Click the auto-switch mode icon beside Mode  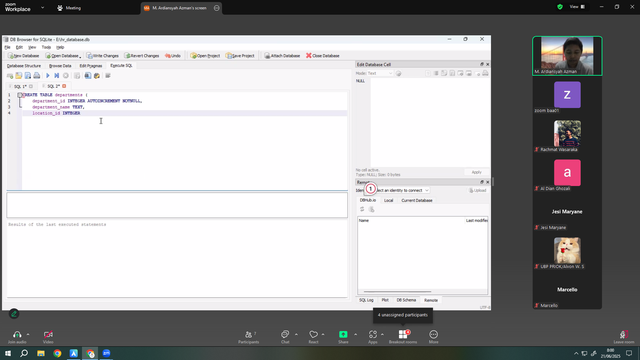pos(399,73)
